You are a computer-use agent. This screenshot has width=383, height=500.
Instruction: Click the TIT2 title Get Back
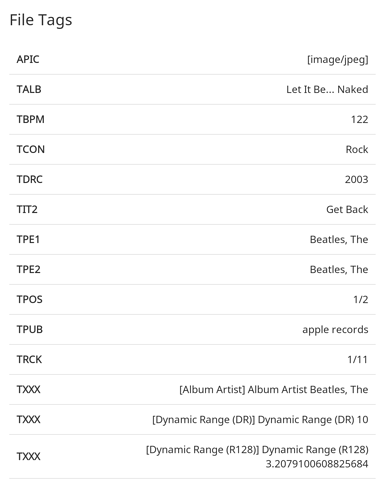[347, 209]
